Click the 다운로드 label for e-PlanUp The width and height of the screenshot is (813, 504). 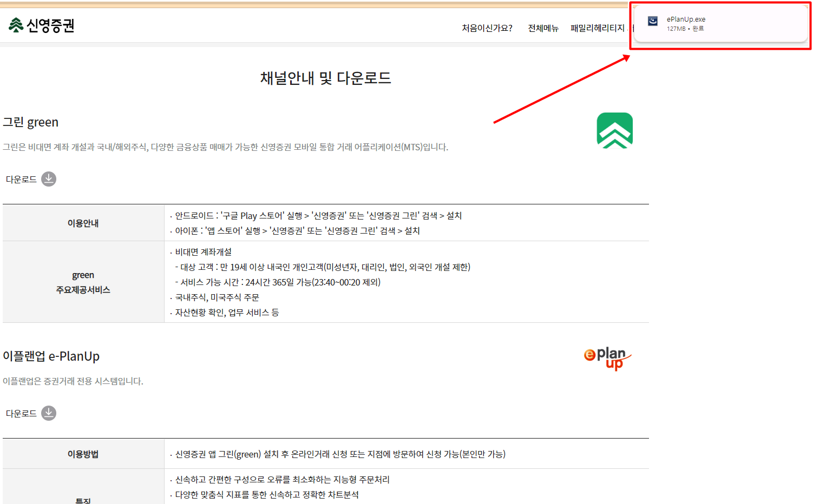pos(21,414)
